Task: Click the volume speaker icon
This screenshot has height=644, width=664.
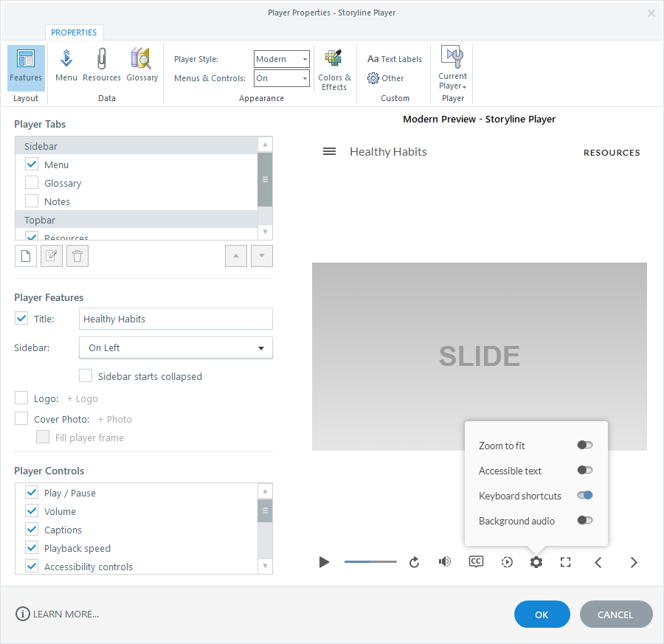Action: point(445,562)
